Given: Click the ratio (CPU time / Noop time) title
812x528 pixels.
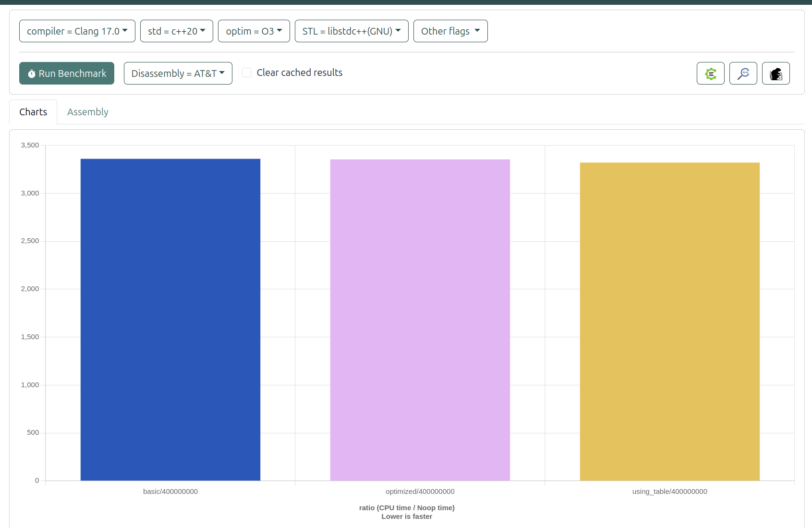Looking at the screenshot, I should pos(407,508).
